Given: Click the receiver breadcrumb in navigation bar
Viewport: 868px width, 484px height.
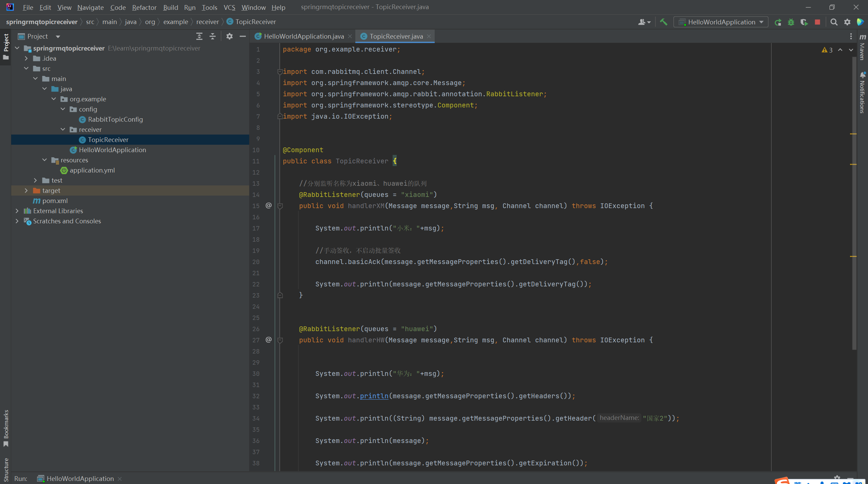Looking at the screenshot, I should point(208,22).
